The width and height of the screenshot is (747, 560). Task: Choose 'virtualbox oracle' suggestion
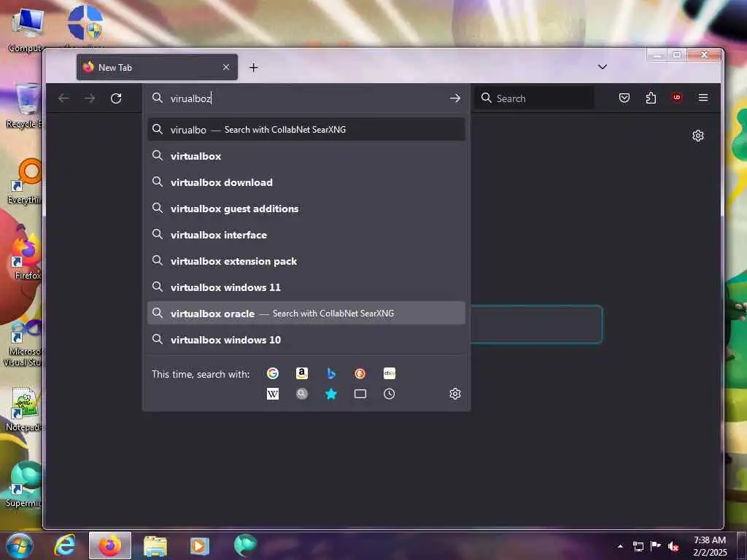point(306,314)
